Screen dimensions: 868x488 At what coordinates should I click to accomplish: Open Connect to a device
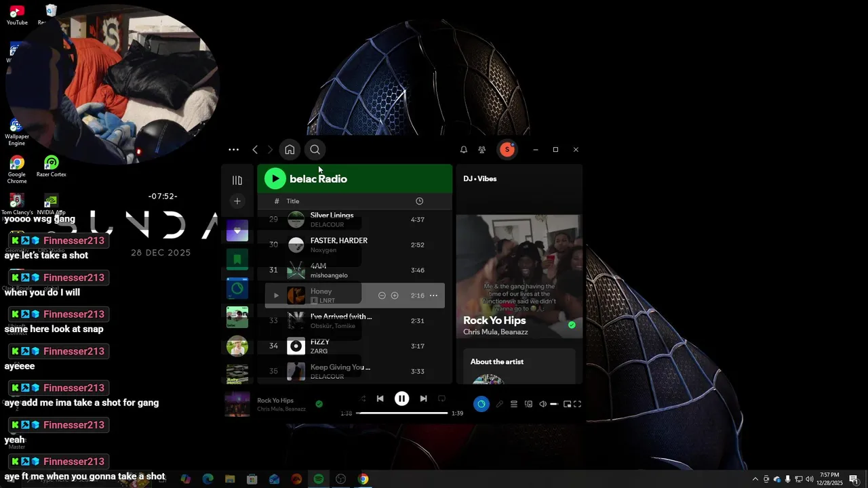point(528,404)
